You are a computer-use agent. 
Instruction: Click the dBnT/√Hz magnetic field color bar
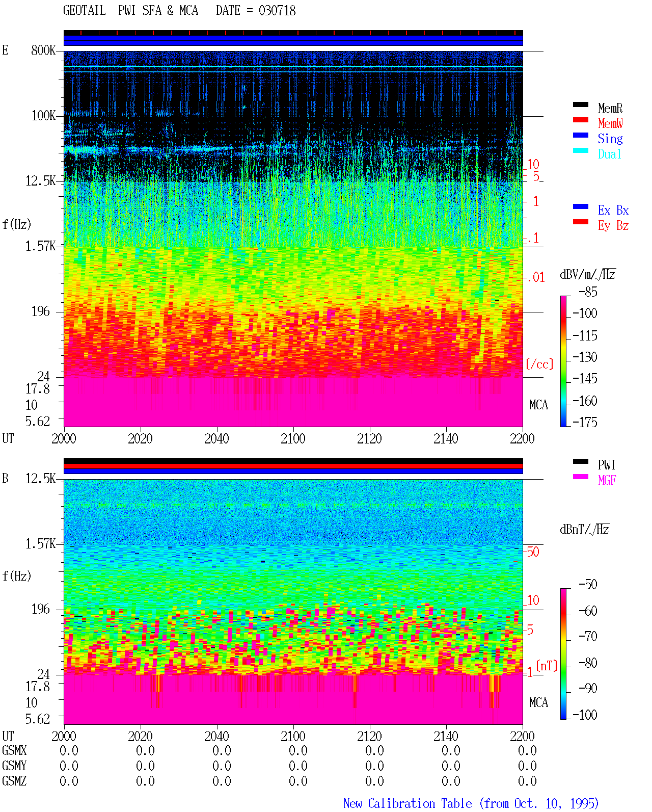(x=563, y=654)
